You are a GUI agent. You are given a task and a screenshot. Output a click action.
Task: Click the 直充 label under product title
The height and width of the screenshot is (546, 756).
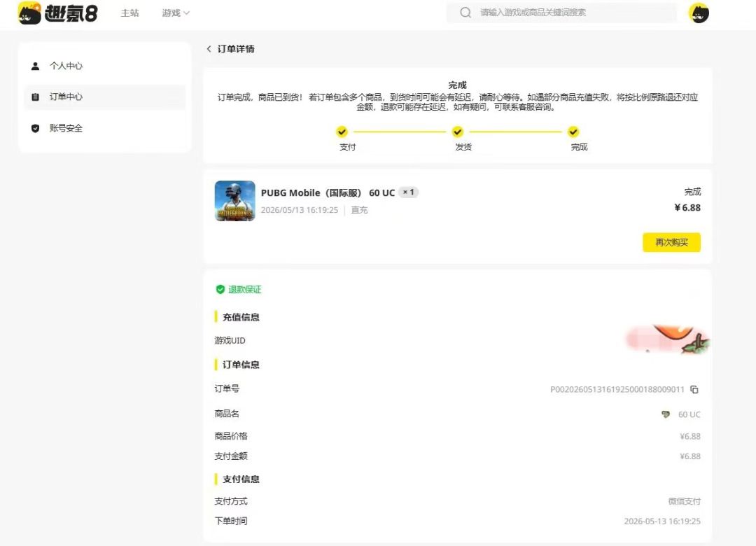(359, 210)
